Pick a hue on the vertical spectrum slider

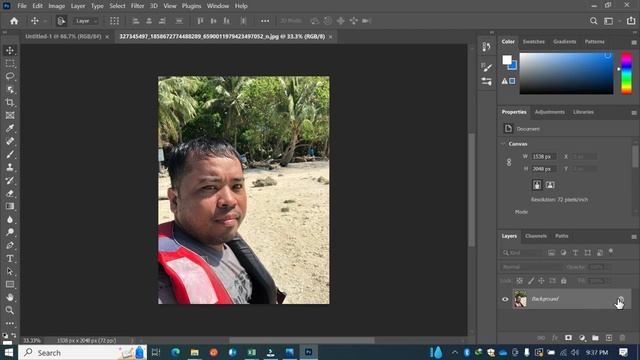[x=627, y=73]
